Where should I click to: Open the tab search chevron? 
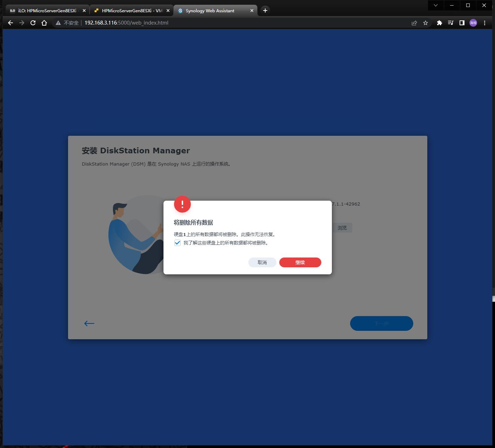[436, 5]
